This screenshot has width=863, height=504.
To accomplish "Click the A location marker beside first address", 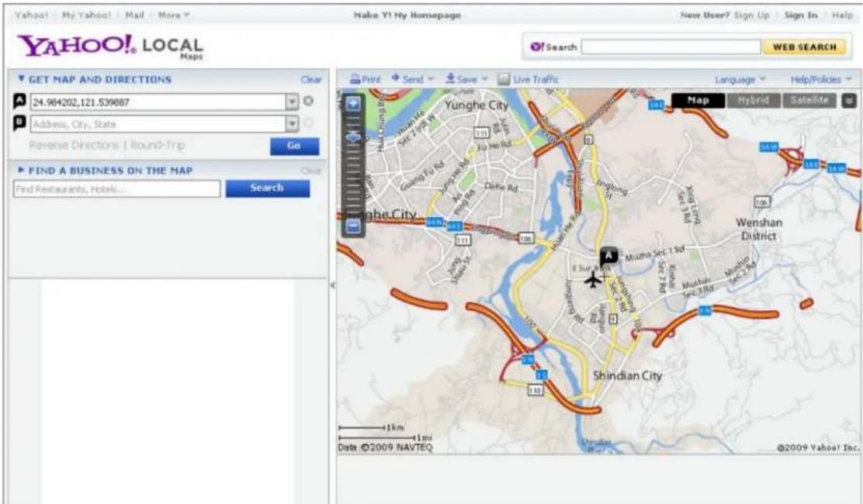I will (x=19, y=101).
